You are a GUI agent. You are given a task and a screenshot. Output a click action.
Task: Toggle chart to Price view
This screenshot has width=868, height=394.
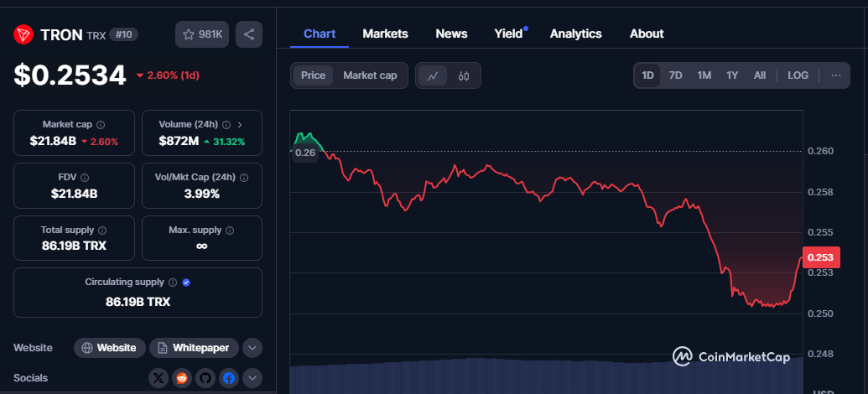pyautogui.click(x=314, y=75)
